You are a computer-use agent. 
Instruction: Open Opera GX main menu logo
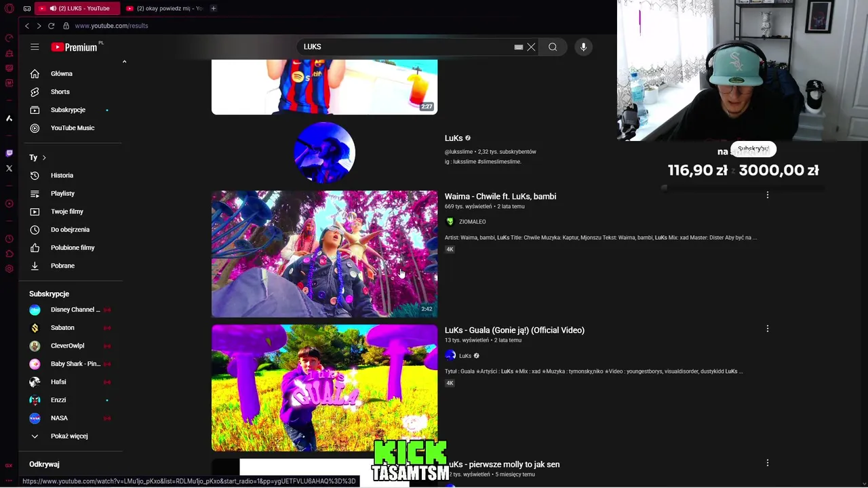[9, 8]
